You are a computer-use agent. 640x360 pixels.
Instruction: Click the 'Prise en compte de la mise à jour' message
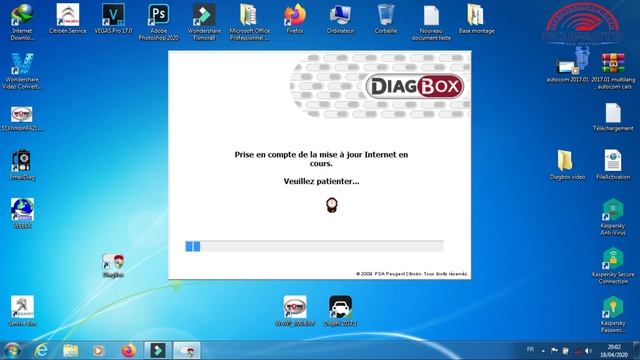pyautogui.click(x=321, y=159)
